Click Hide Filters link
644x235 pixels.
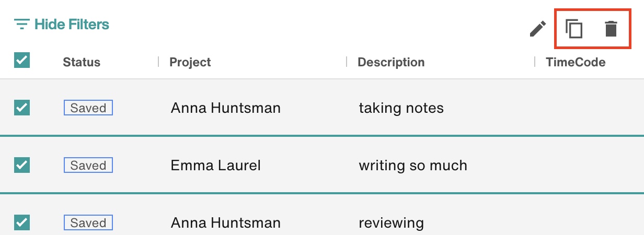pyautogui.click(x=72, y=24)
